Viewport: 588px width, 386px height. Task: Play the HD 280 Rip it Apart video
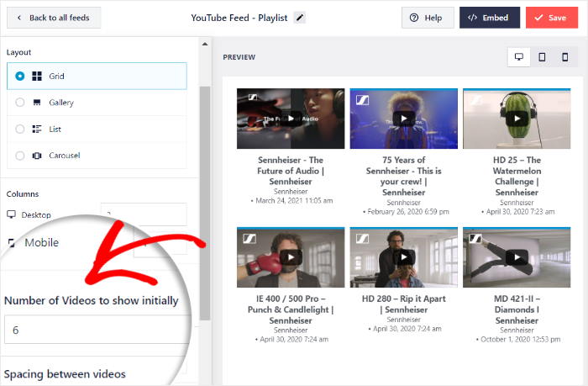point(404,257)
